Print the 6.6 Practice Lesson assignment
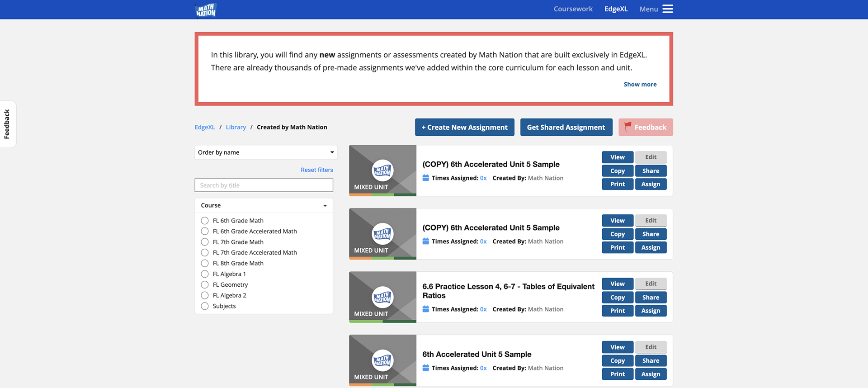868x388 pixels. coord(618,311)
